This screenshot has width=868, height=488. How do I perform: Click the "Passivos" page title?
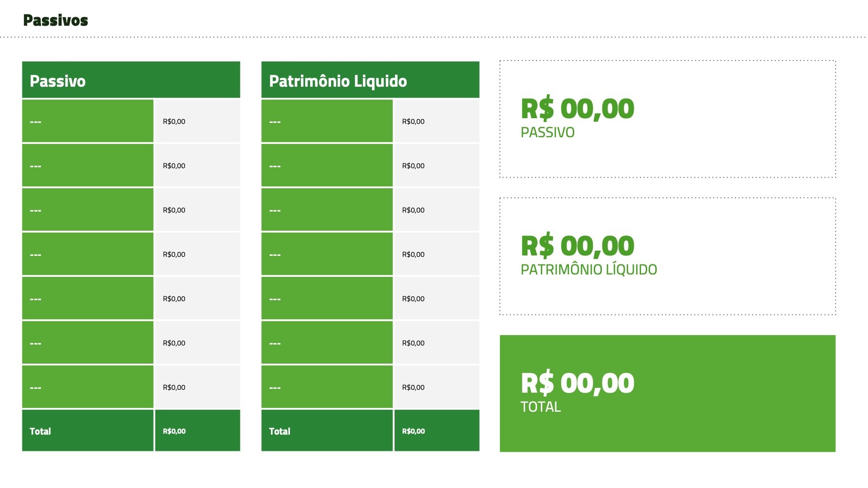55,20
